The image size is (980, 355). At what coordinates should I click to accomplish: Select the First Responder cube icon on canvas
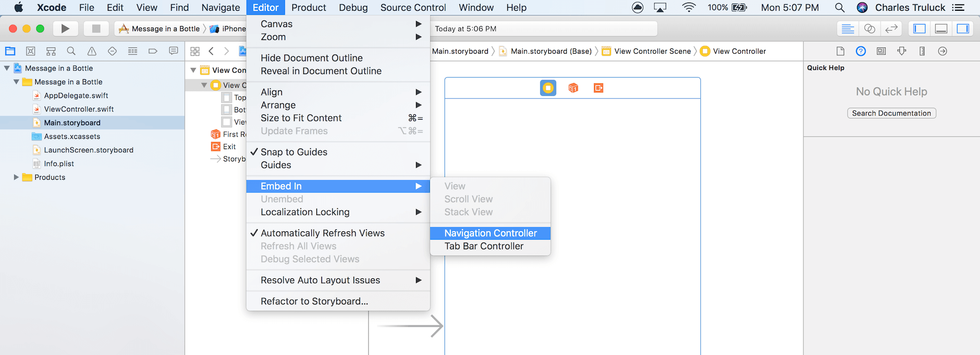(x=573, y=88)
